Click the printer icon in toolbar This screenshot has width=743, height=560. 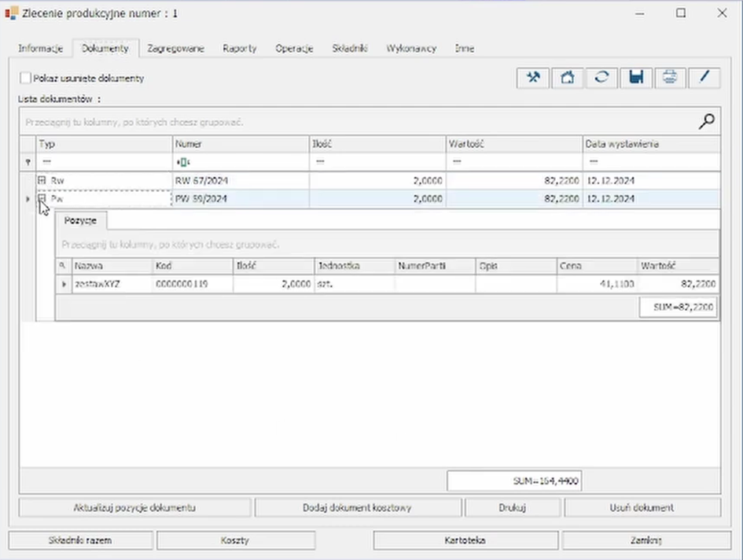tap(670, 77)
